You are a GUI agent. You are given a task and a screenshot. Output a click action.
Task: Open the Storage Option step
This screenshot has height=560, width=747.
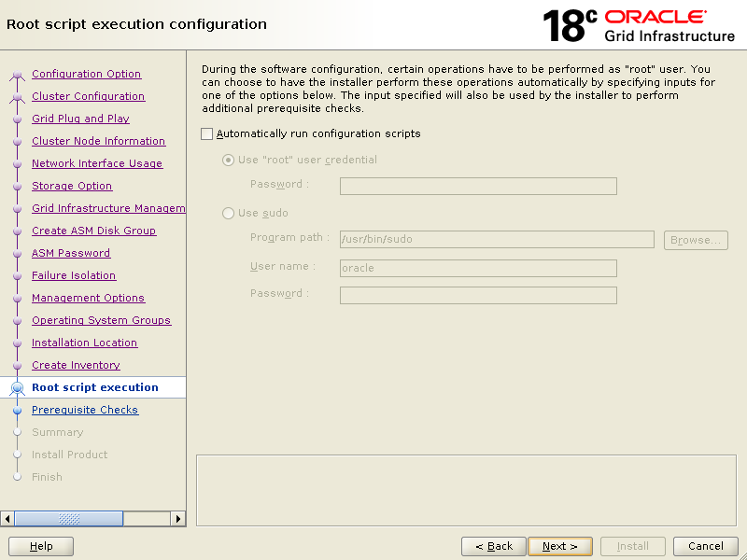tap(72, 186)
